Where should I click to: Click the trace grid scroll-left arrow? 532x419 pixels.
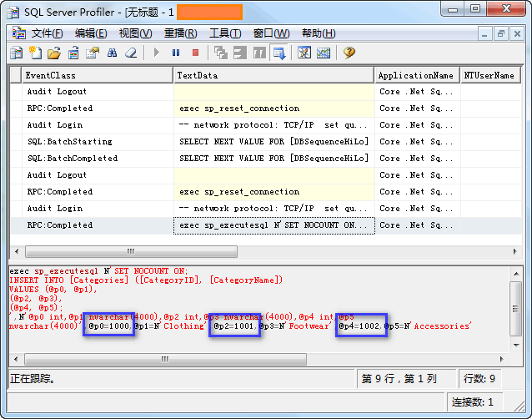pyautogui.click(x=17, y=251)
